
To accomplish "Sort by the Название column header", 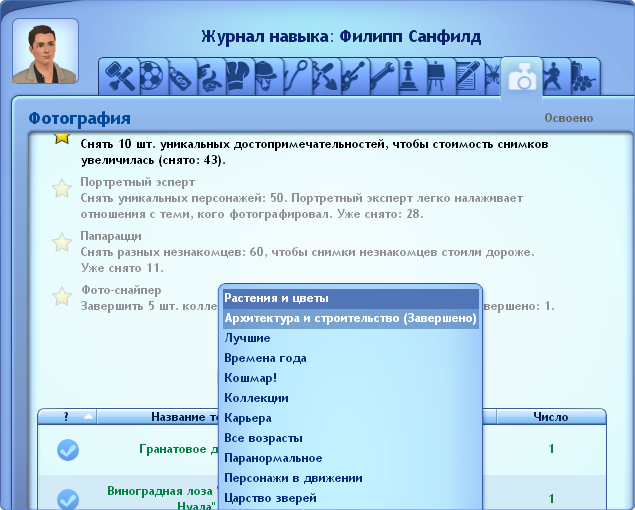I will point(158,417).
